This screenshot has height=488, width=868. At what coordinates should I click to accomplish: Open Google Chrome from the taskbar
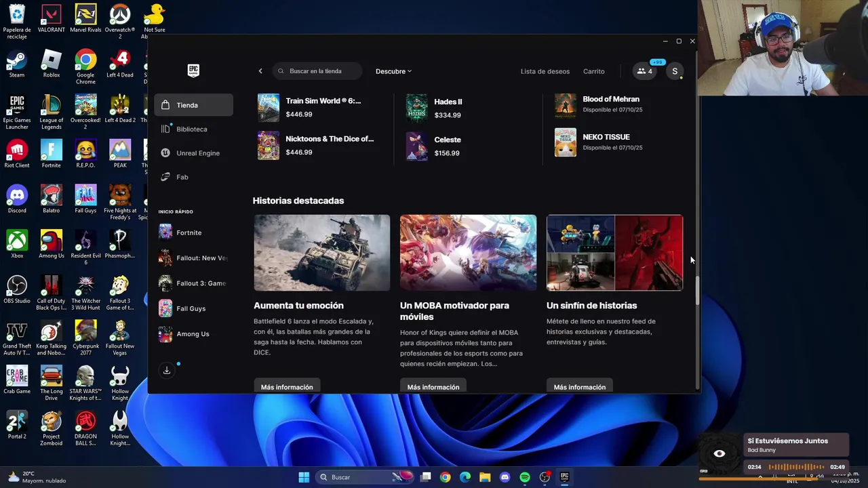445,477
